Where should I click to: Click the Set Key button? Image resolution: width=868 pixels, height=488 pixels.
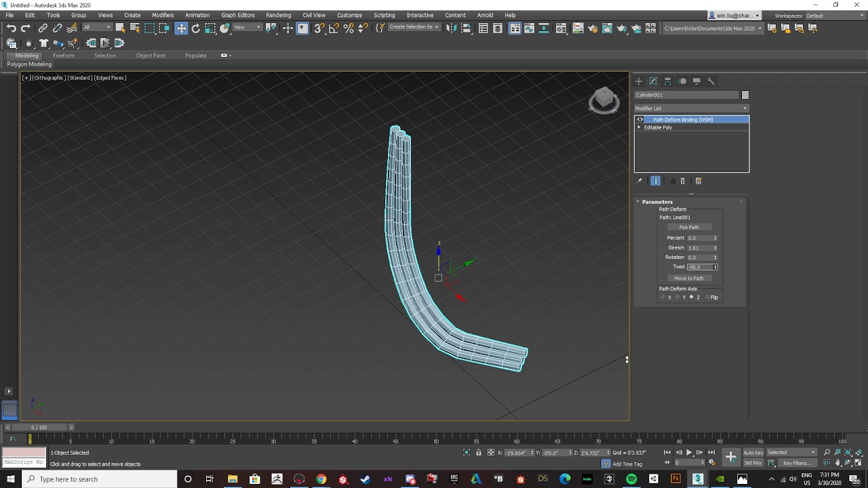click(753, 463)
